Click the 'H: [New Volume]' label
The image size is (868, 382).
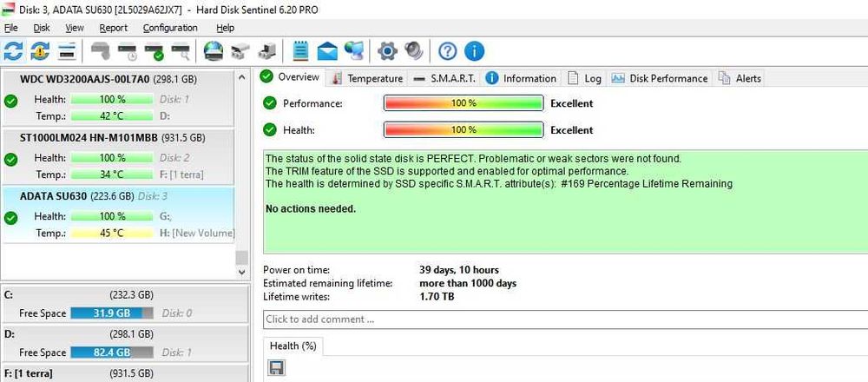pos(197,233)
